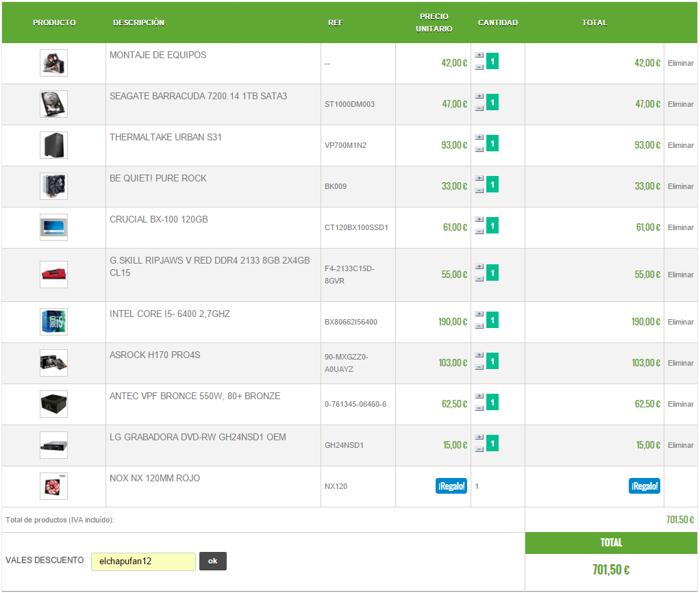This screenshot has width=700, height=593.
Task: Open INTEL CORE I5- 6400 2,7GHZ link
Action: pos(170,314)
